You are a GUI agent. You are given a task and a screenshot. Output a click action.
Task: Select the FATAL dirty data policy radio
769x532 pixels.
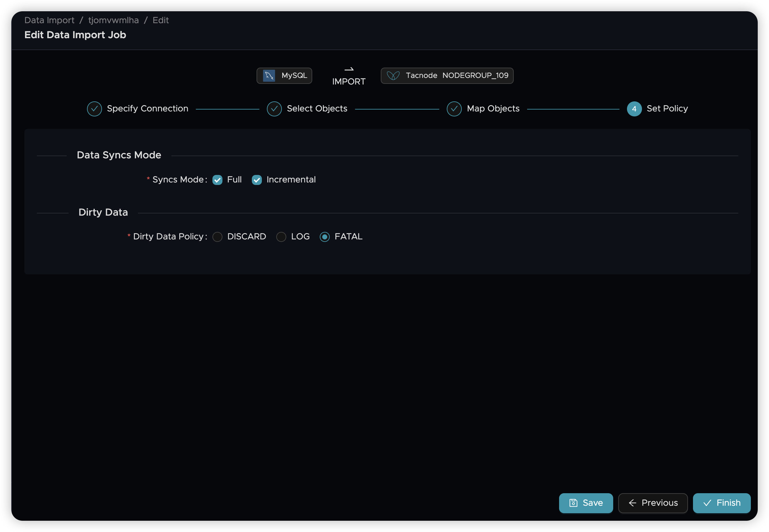pos(324,237)
